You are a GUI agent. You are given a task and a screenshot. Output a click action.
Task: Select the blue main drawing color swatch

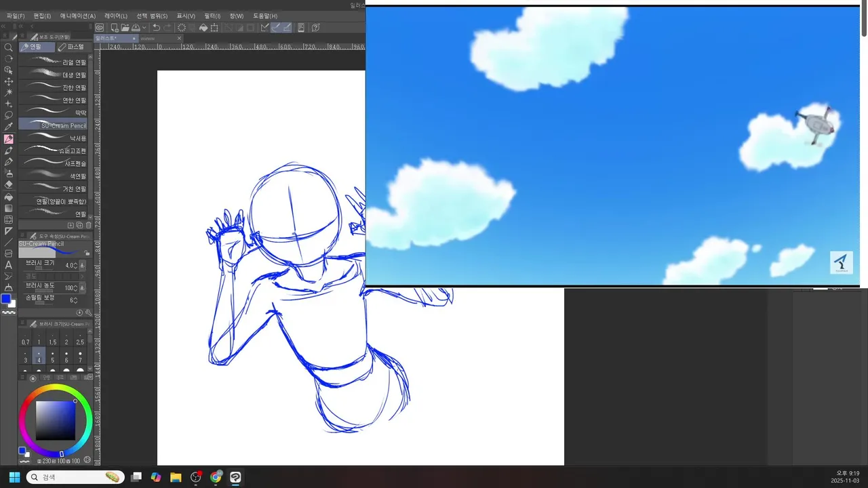coord(6,299)
